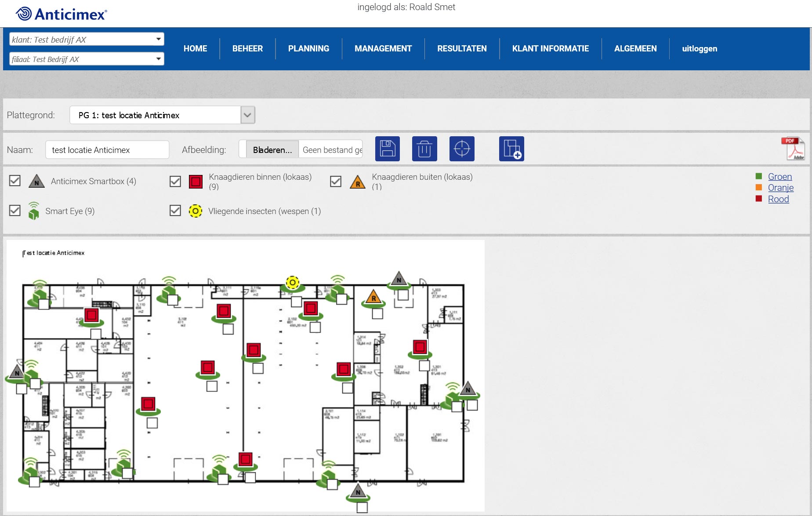Viewport: 812px width, 516px height.
Task: Click the save floppy disk icon
Action: [x=387, y=149]
